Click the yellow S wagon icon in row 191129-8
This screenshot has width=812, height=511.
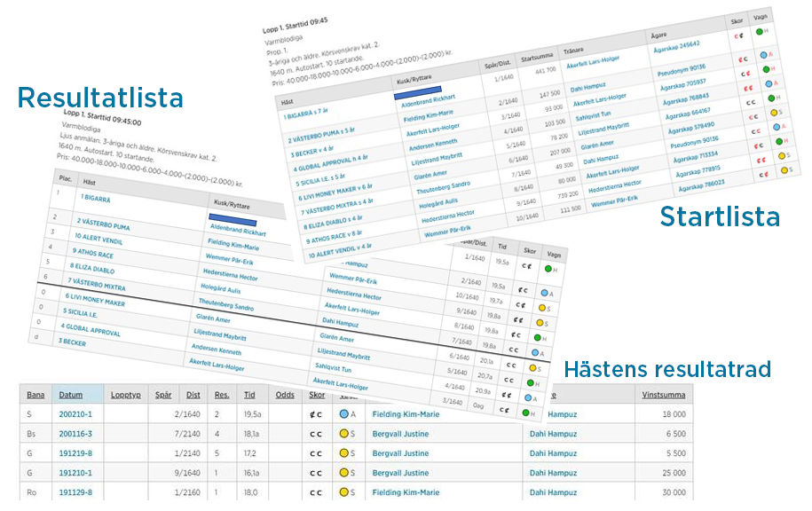pyautogui.click(x=342, y=492)
